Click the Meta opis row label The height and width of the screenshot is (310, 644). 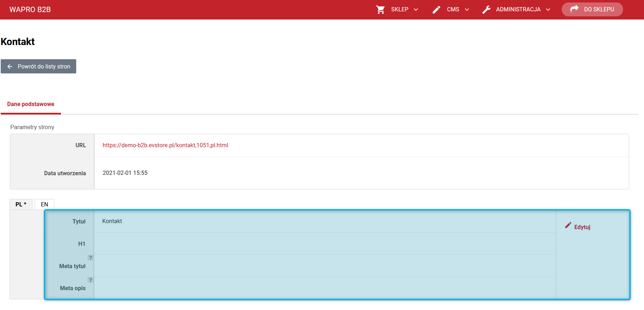pyautogui.click(x=73, y=288)
